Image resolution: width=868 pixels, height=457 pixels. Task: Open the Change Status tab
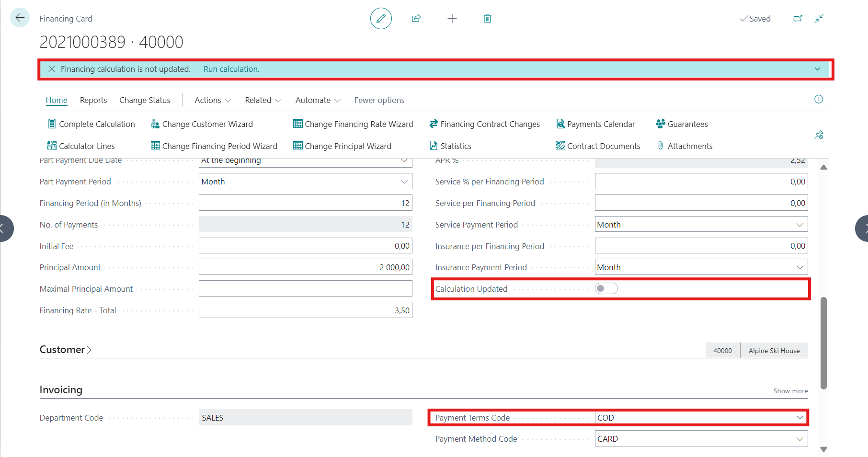point(145,100)
